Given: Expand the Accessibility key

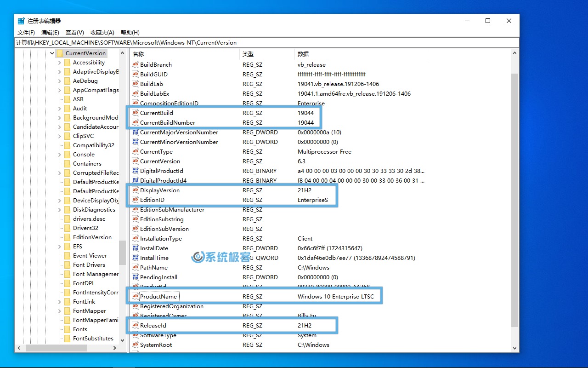Looking at the screenshot, I should [x=60, y=63].
